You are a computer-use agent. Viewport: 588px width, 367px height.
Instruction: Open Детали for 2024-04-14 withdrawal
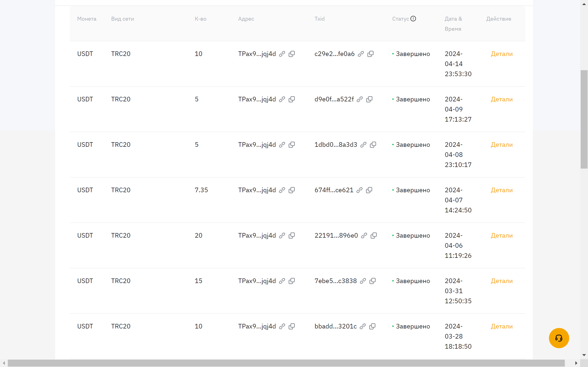502,54
